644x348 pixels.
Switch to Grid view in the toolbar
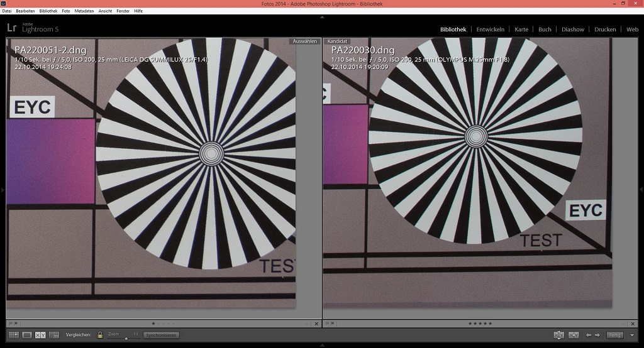(x=13, y=335)
